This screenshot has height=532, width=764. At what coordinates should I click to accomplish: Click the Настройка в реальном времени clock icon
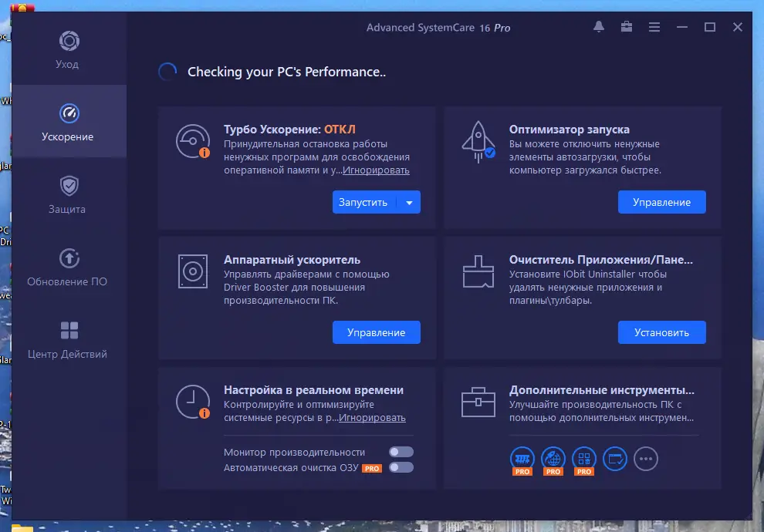[x=193, y=402]
